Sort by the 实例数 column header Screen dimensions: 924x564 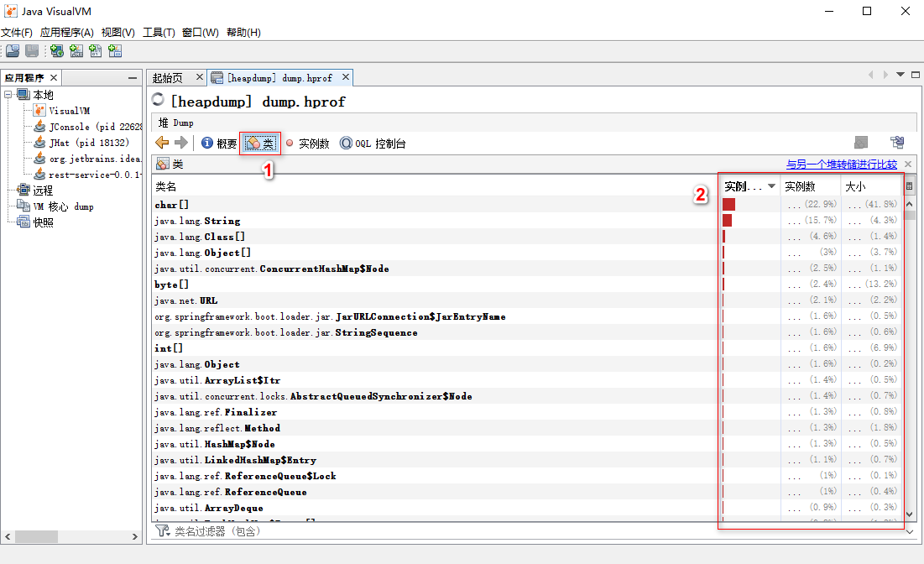click(x=810, y=186)
